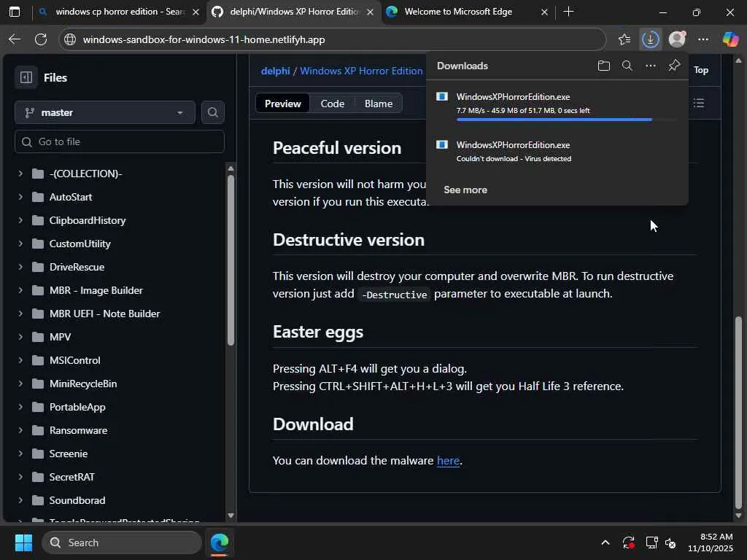
Task: Open Windows XP Horror Edition breadcrumb link
Action: (360, 71)
